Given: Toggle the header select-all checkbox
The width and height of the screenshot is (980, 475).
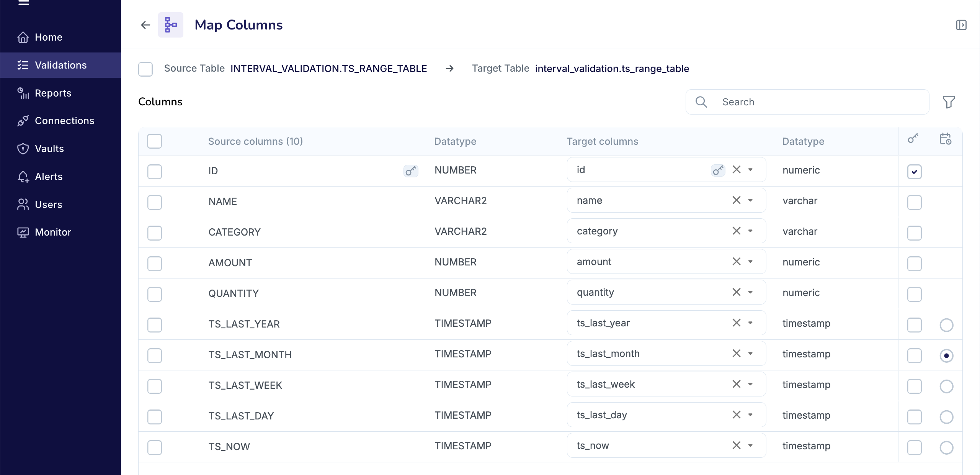Looking at the screenshot, I should coord(154,141).
